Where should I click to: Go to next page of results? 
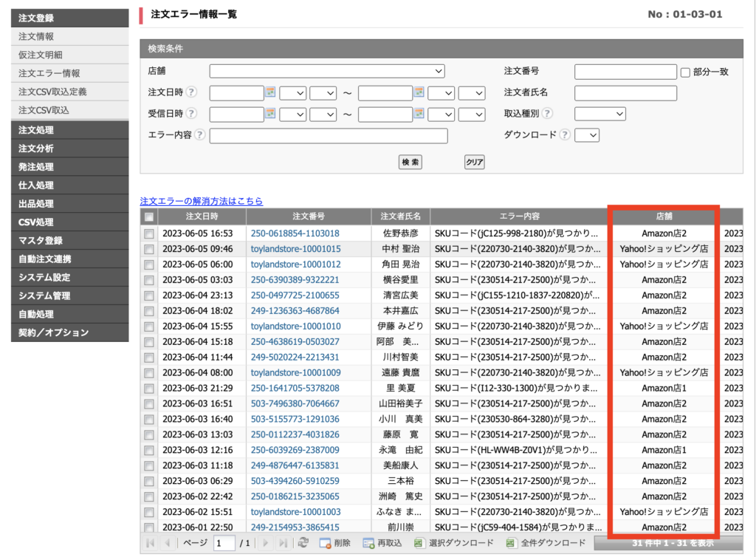265,543
